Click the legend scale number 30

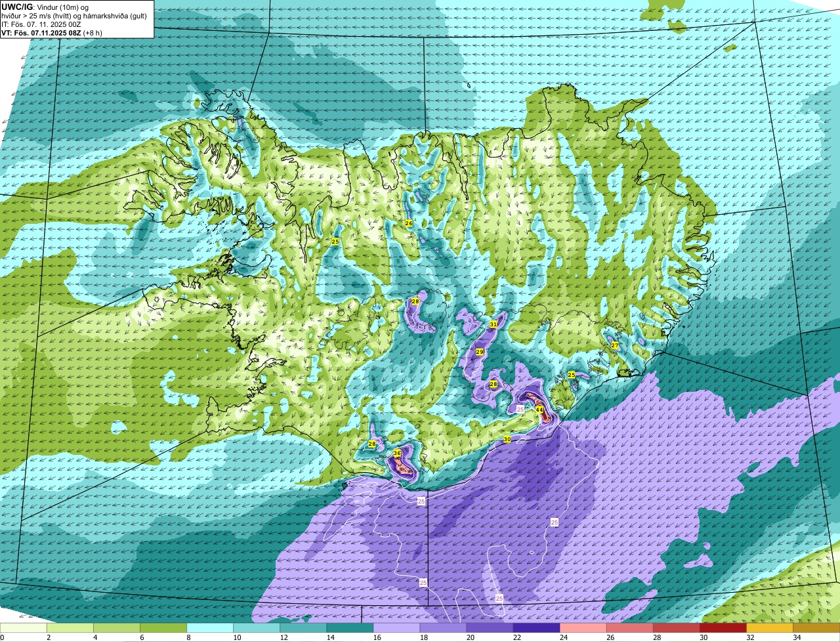point(702,637)
